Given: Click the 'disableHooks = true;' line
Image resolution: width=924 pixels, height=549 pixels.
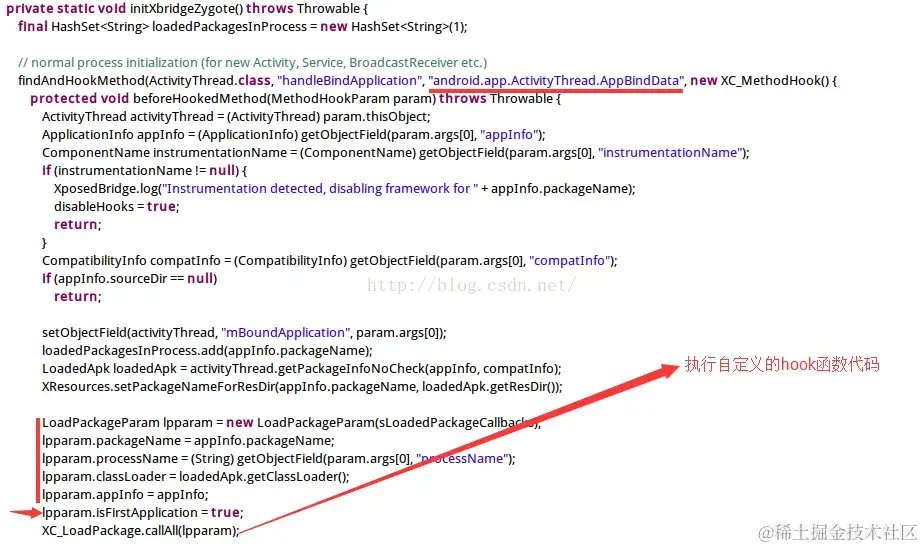Looking at the screenshot, I should pyautogui.click(x=117, y=207).
